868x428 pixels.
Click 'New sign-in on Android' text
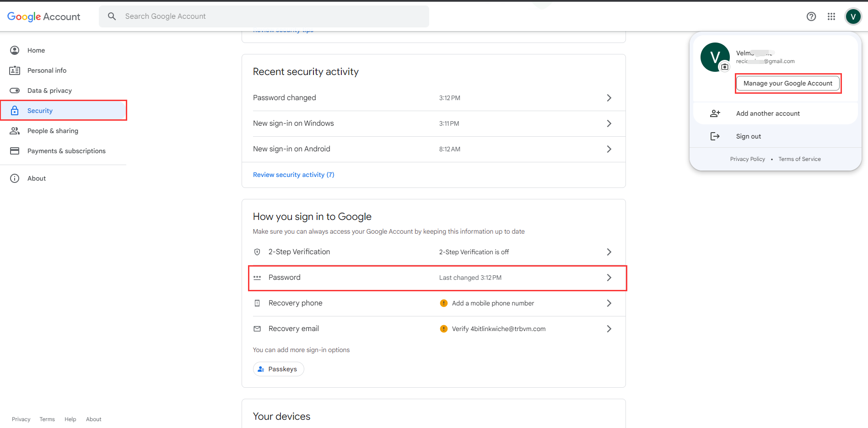click(x=291, y=149)
